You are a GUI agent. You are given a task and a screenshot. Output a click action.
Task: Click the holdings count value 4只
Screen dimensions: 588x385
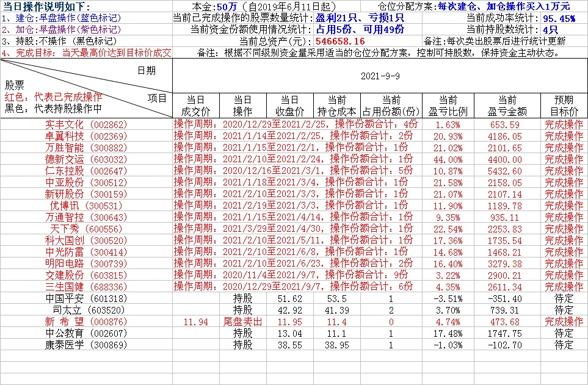tap(551, 30)
